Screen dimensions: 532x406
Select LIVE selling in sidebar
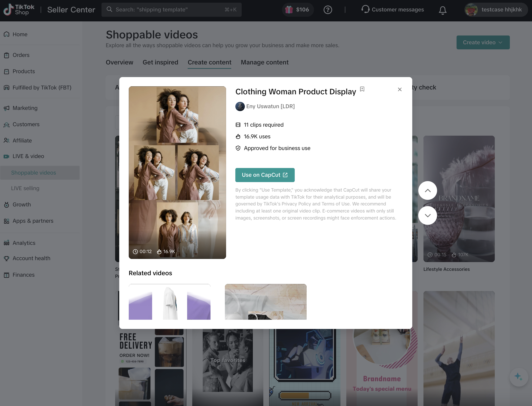pyautogui.click(x=25, y=188)
